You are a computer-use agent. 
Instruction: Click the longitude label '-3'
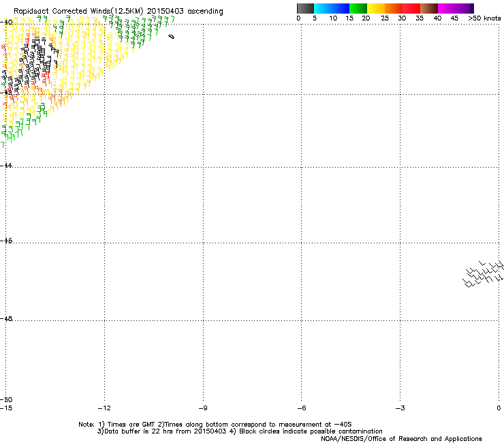coord(400,408)
